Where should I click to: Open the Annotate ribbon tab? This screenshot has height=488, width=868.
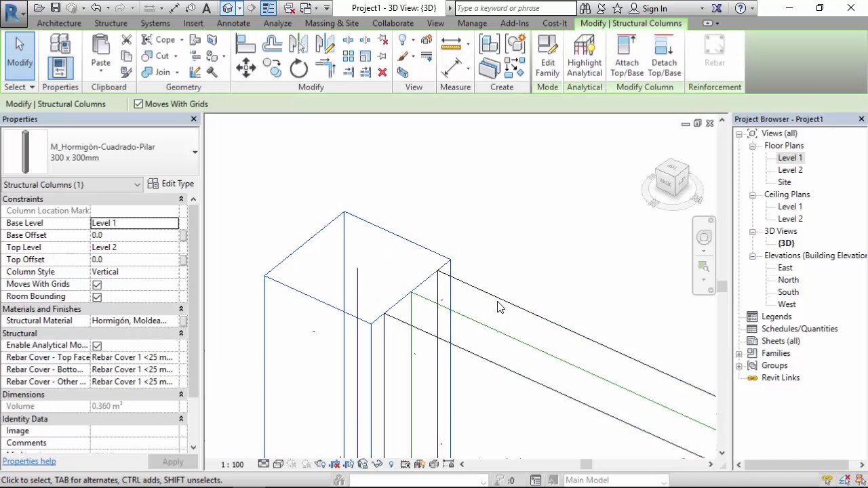click(233, 23)
